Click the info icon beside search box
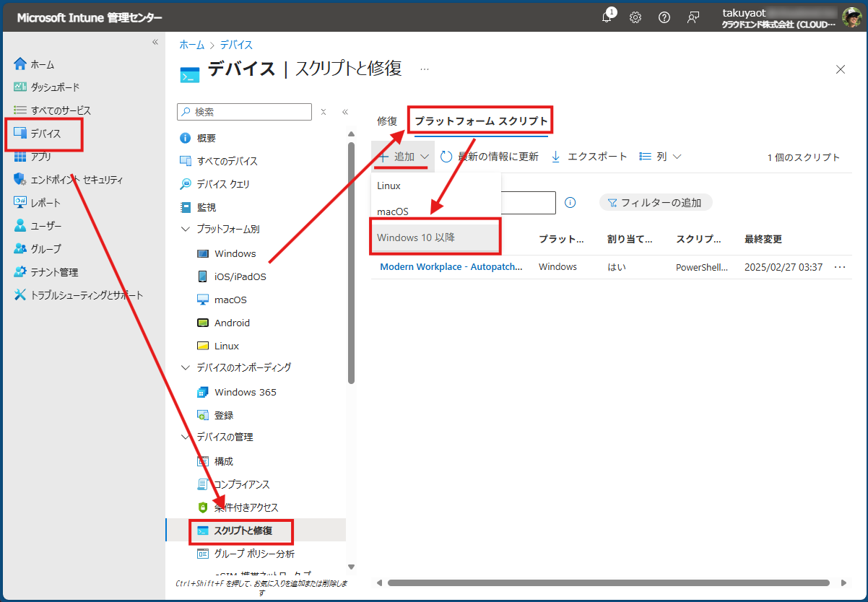Image resolution: width=868 pixels, height=602 pixels. pyautogui.click(x=570, y=203)
